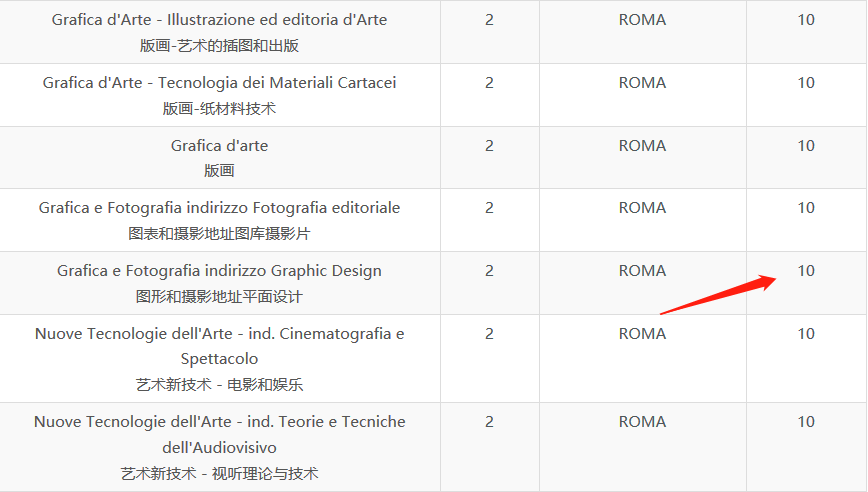The height and width of the screenshot is (492, 868).
Task: Click ROMA in the Illustrazione ed editoria row
Action: point(642,20)
